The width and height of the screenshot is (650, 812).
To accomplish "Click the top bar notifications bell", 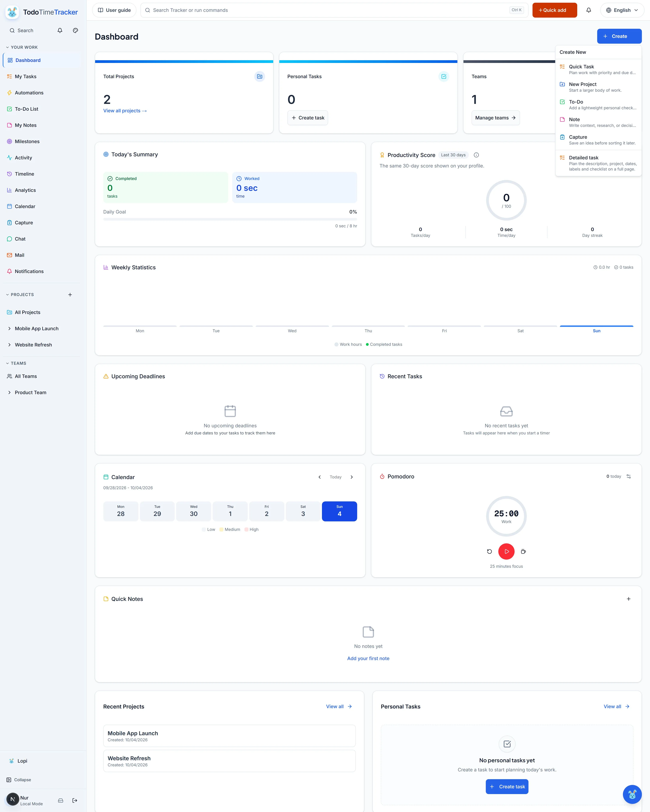I will click(x=589, y=10).
